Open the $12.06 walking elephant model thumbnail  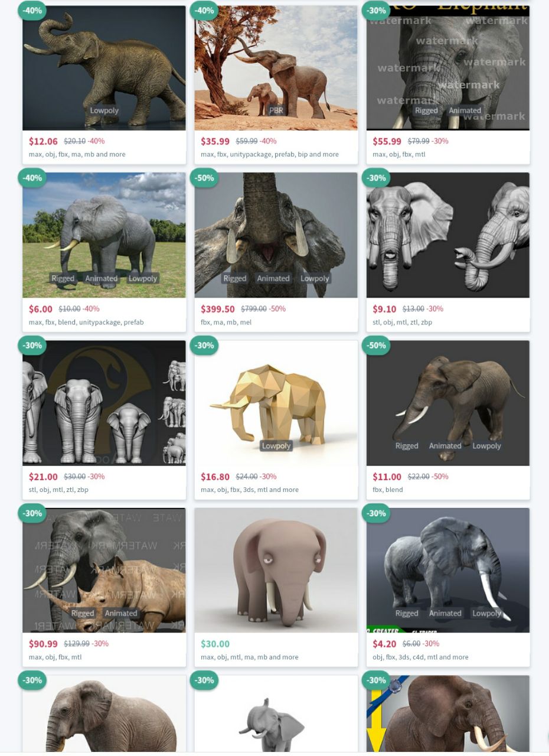104,68
